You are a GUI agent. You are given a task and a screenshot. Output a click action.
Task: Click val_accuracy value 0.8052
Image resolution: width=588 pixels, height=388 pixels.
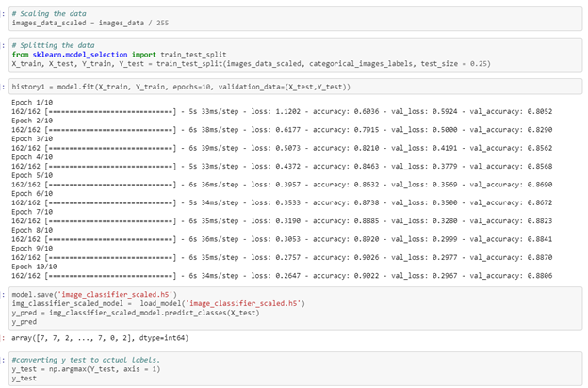pos(540,111)
